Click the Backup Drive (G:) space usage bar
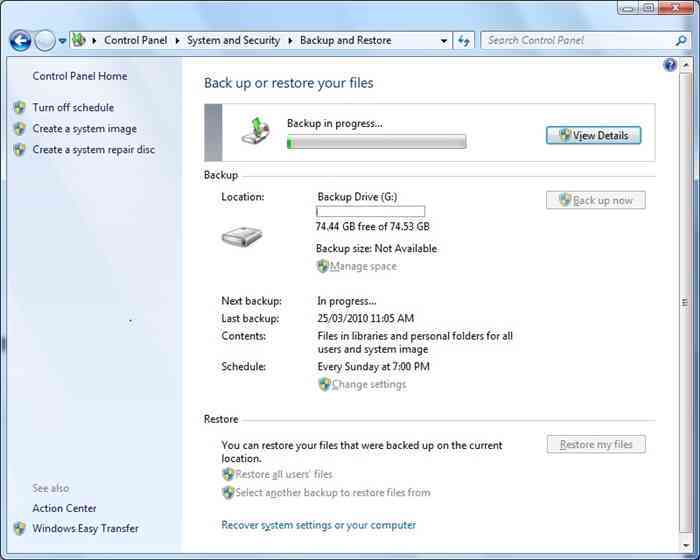Image resolution: width=700 pixels, height=560 pixels. [x=370, y=211]
